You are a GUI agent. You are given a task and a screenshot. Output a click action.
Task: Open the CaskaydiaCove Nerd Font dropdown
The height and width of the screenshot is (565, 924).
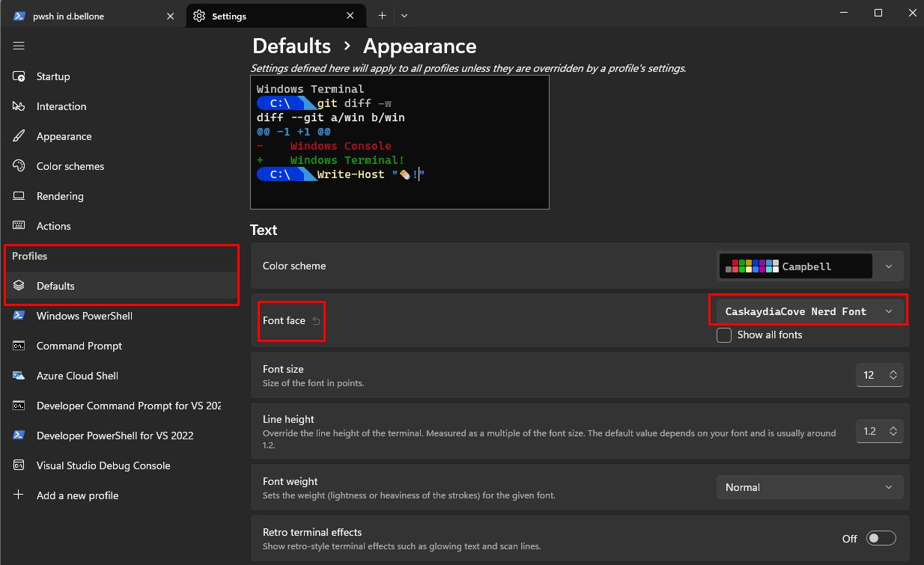pyautogui.click(x=807, y=311)
